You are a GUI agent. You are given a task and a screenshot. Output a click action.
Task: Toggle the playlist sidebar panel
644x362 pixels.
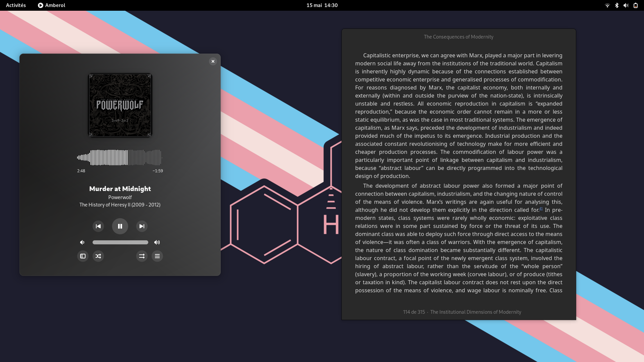pyautogui.click(x=83, y=256)
